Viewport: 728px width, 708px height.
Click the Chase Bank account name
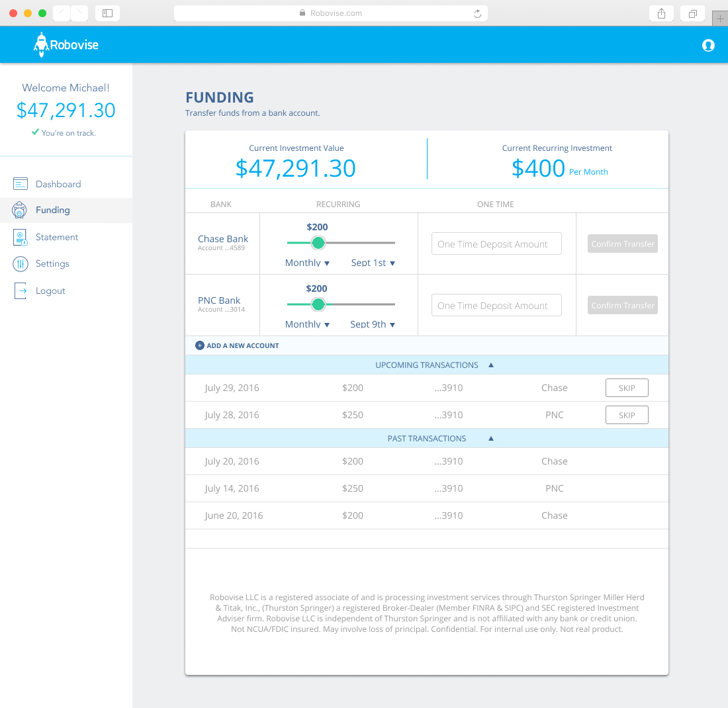[223, 239]
